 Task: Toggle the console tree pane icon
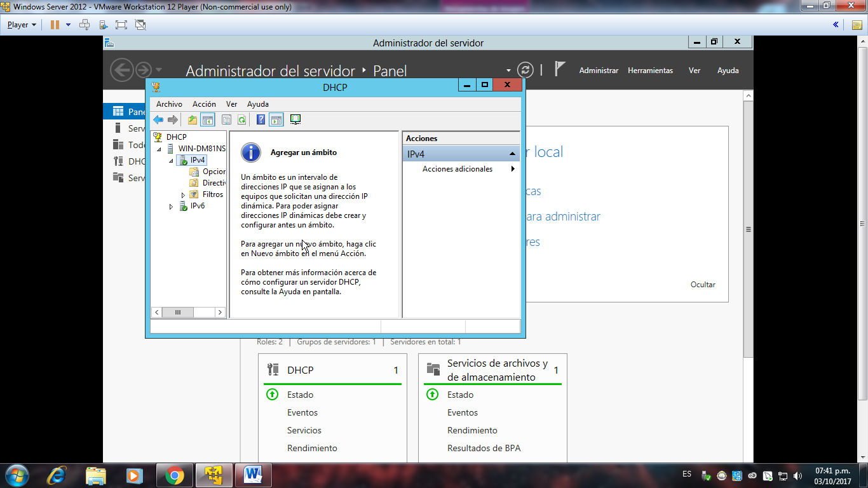pyautogui.click(x=207, y=119)
